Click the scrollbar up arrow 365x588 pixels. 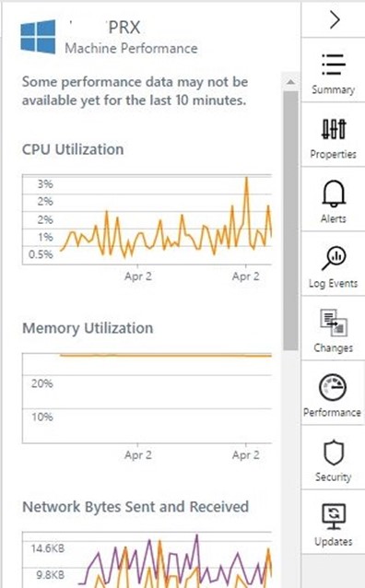click(x=290, y=82)
